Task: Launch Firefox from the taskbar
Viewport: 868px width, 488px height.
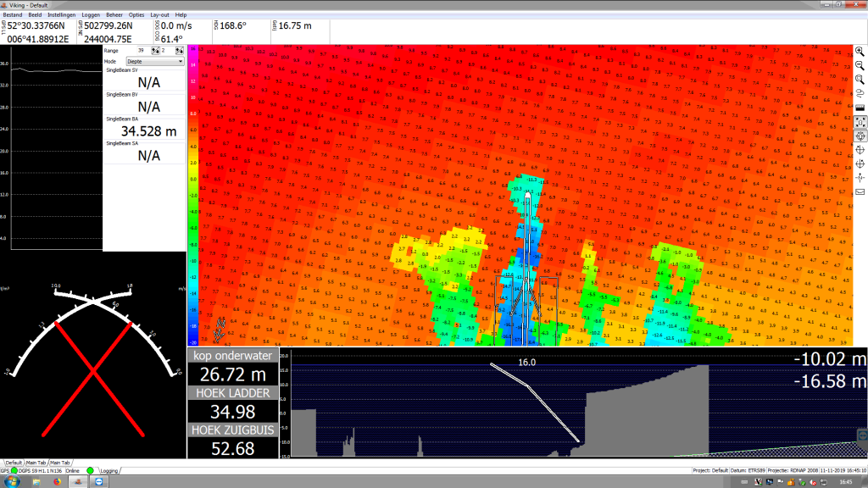Action: [x=57, y=482]
